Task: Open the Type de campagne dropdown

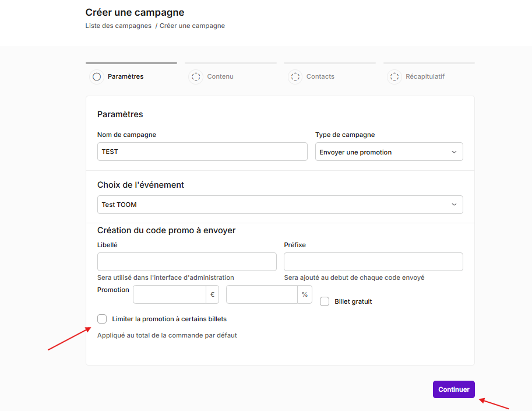Action: (x=389, y=152)
